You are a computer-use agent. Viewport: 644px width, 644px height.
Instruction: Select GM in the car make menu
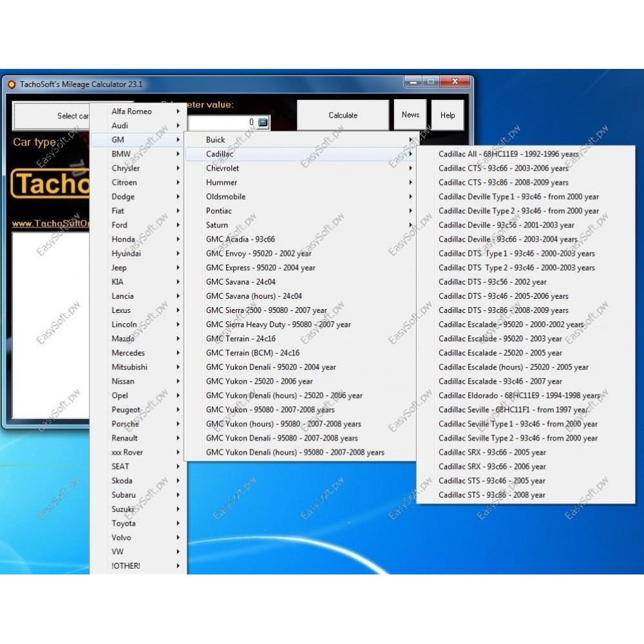click(x=138, y=140)
